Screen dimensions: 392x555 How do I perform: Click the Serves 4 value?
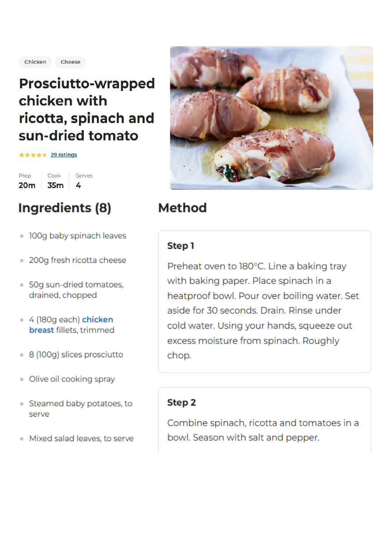coord(78,185)
